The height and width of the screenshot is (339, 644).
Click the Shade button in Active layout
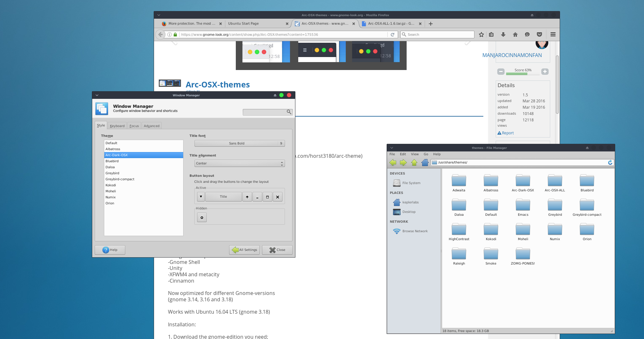(x=247, y=197)
